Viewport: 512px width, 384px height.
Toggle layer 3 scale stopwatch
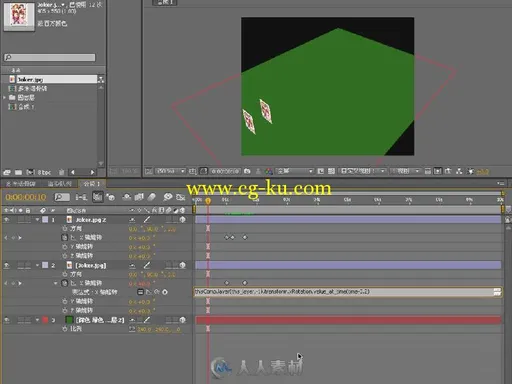[x=65, y=329]
